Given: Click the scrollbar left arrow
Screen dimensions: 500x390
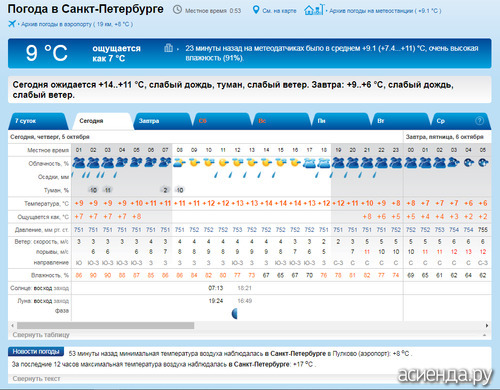Looking at the screenshot, I should 12,325.
